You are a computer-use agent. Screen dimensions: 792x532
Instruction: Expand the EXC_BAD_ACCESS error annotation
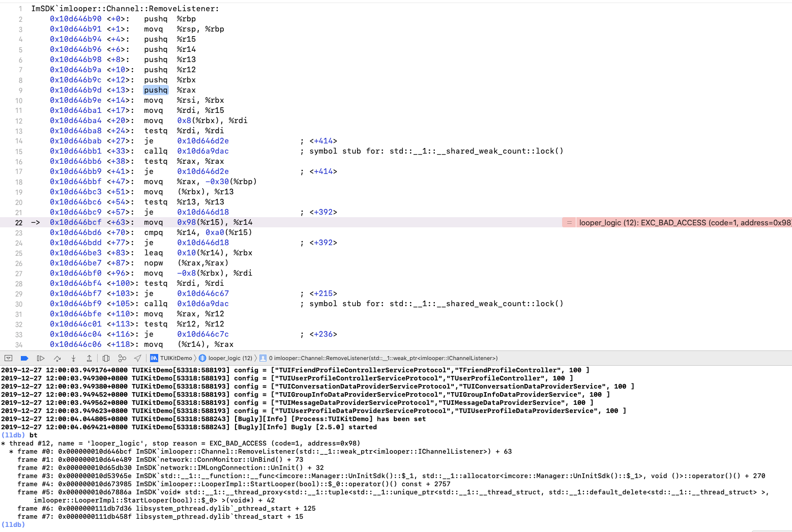coord(568,222)
